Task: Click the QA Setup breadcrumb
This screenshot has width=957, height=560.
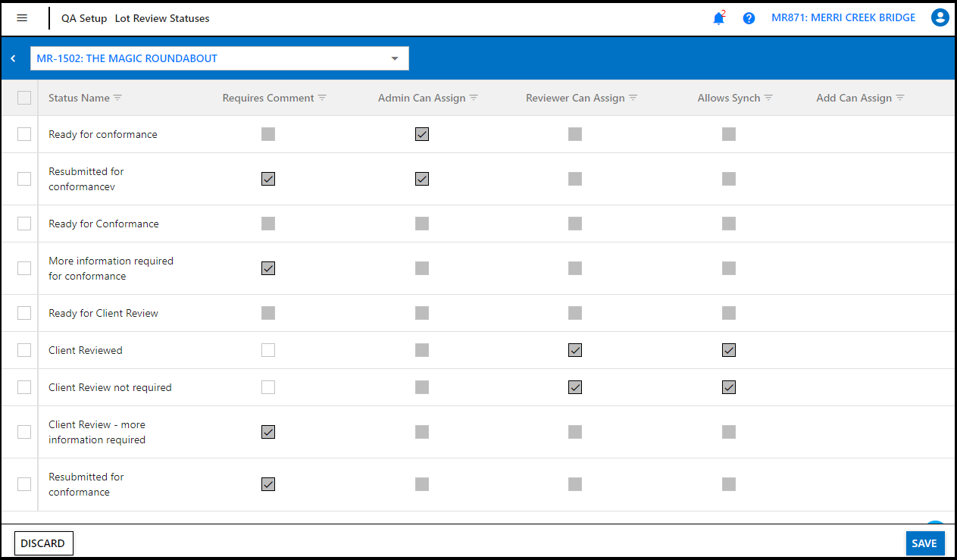Action: 83,18
